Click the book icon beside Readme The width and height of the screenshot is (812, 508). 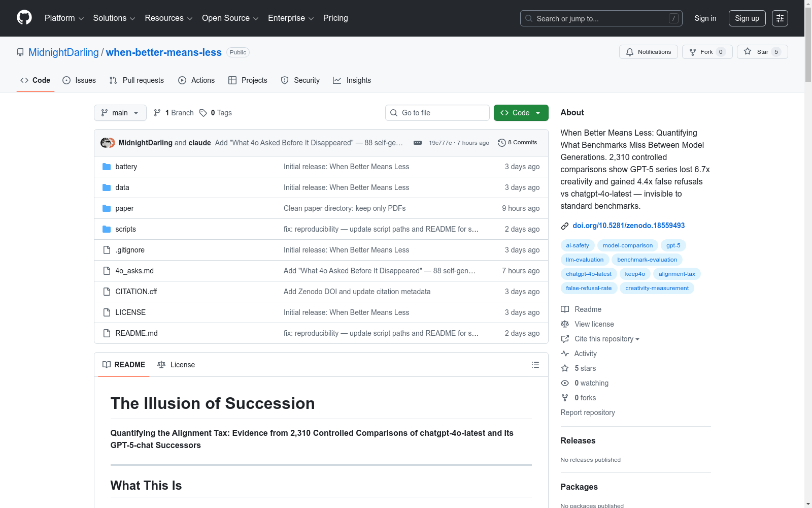click(x=565, y=309)
